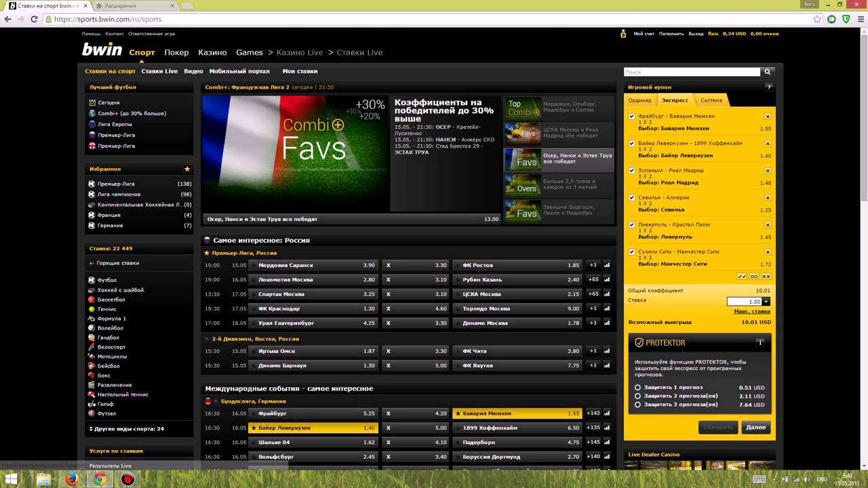Uncheck Ливерпуль - Кристал Пэлэс checkbox
Viewport: 868px width, 488px height.
[x=632, y=225]
